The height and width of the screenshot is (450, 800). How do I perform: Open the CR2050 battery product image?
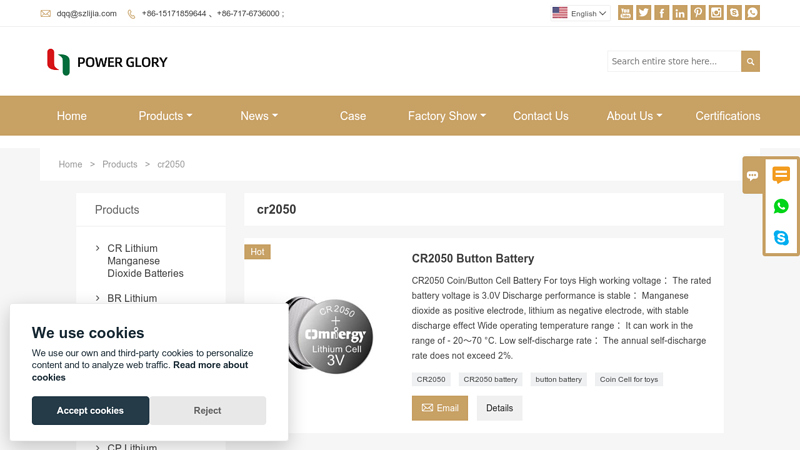point(330,335)
